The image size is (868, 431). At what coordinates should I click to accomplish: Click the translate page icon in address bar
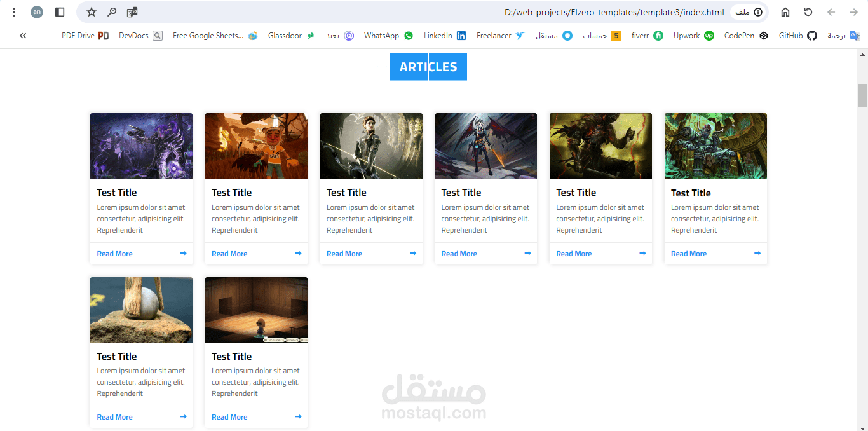point(132,12)
